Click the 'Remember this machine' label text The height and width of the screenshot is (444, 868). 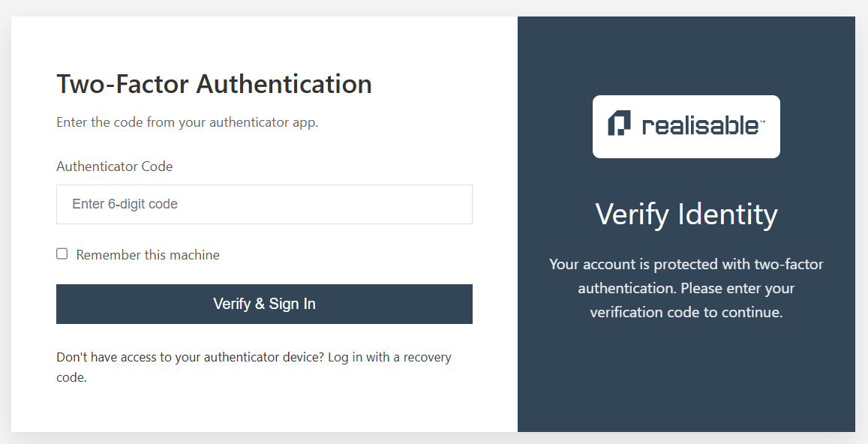148,255
